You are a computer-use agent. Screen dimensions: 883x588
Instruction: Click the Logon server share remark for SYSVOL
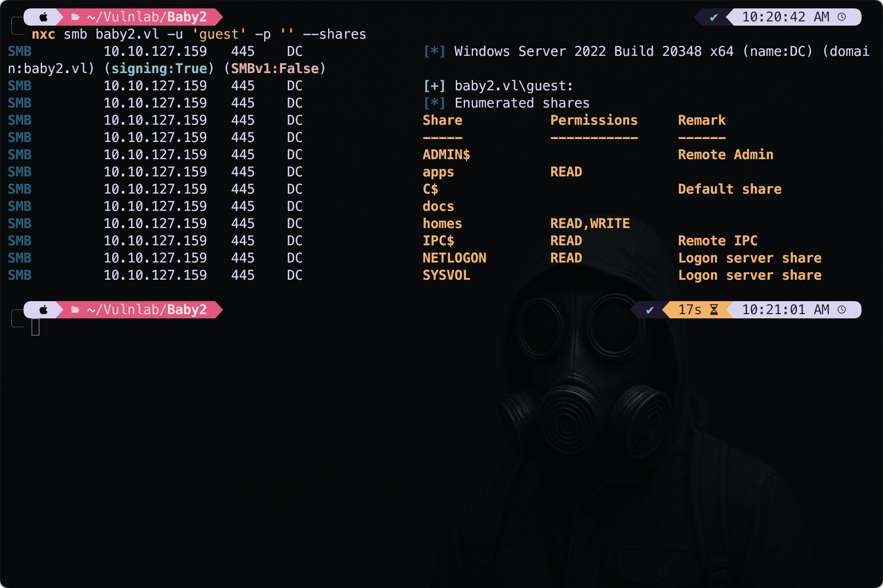(x=749, y=275)
